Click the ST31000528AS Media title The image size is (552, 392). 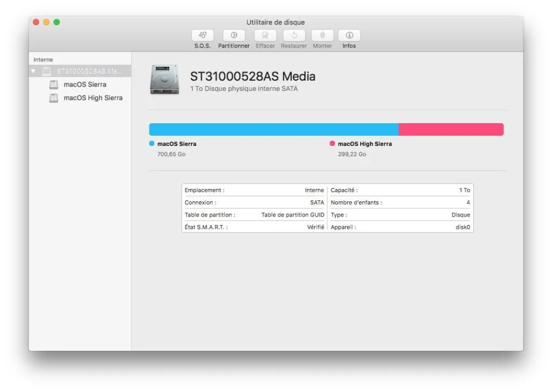coord(253,76)
